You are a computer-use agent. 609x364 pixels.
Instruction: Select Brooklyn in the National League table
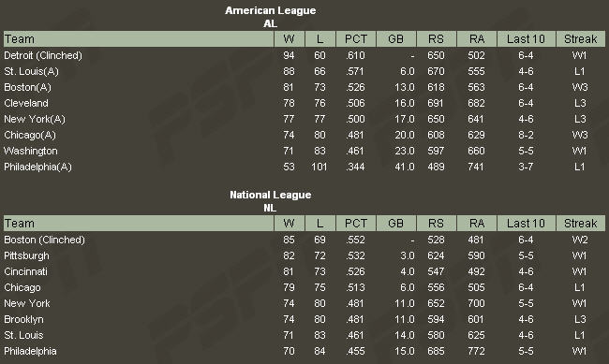(23, 319)
